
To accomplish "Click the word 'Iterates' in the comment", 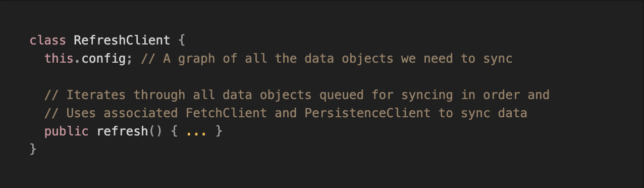I will pos(96,95).
